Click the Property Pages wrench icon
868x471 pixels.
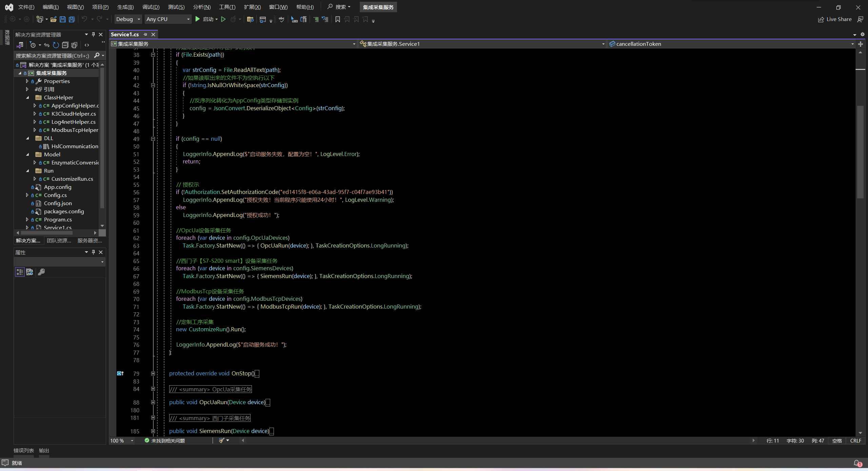41,272
